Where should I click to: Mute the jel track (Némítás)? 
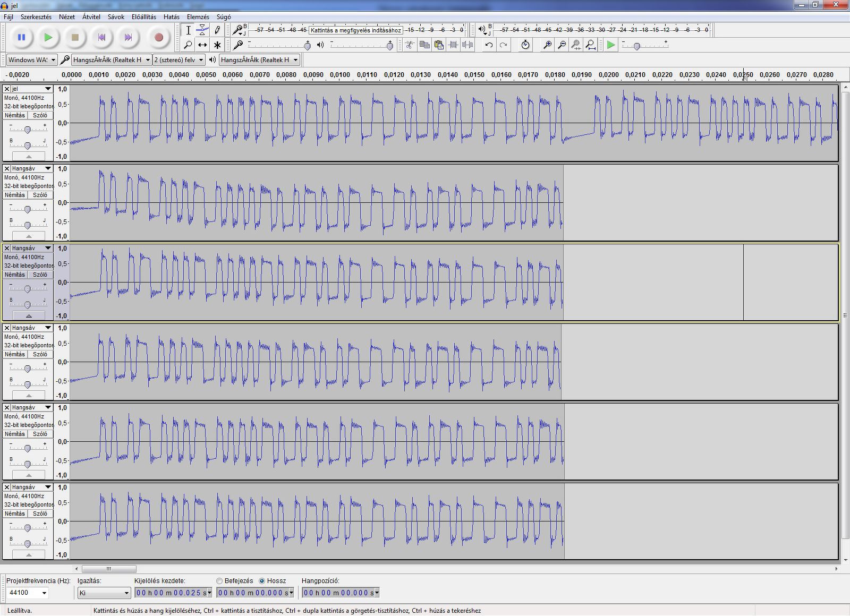coord(15,115)
